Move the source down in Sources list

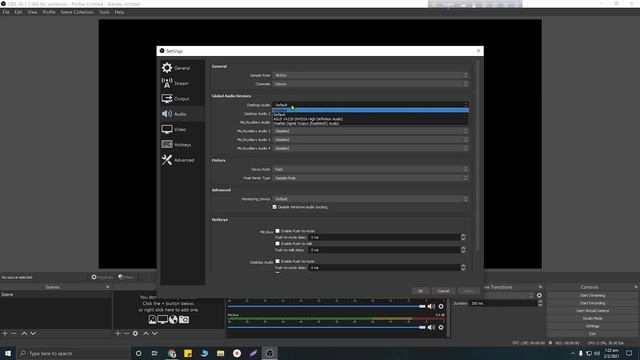pos(155,333)
